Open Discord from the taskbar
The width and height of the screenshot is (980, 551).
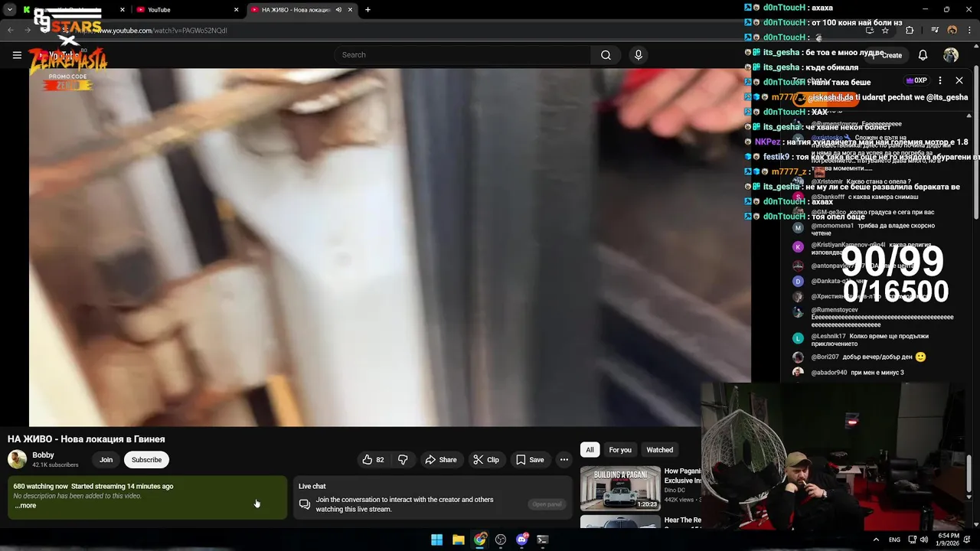point(522,540)
